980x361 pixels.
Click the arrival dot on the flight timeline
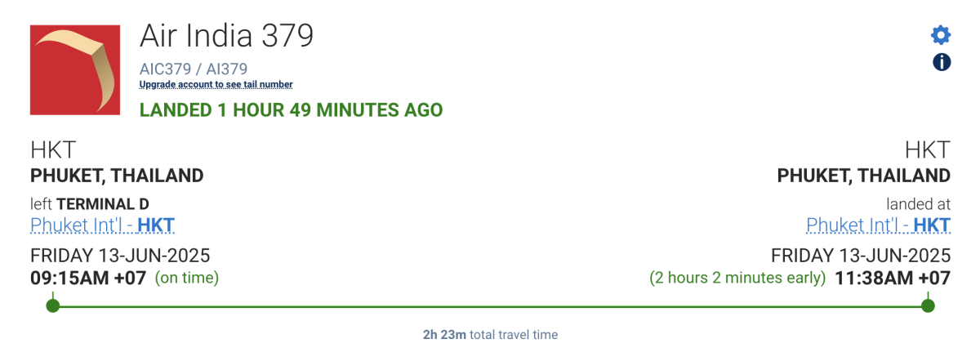[x=928, y=306]
